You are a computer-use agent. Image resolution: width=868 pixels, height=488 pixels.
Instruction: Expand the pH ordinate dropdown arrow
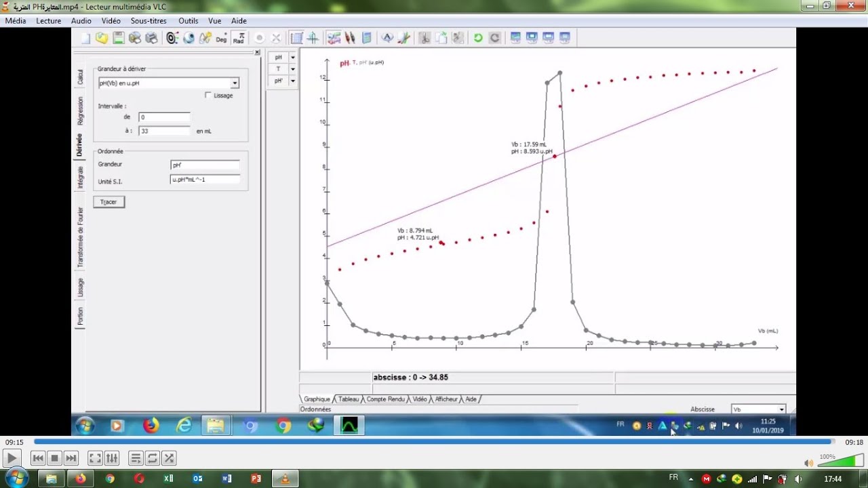click(293, 58)
